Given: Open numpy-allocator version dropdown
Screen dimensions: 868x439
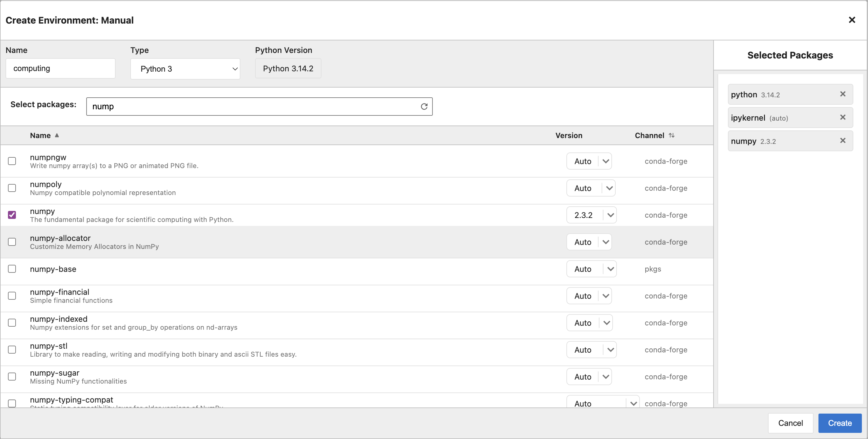Looking at the screenshot, I should point(589,242).
